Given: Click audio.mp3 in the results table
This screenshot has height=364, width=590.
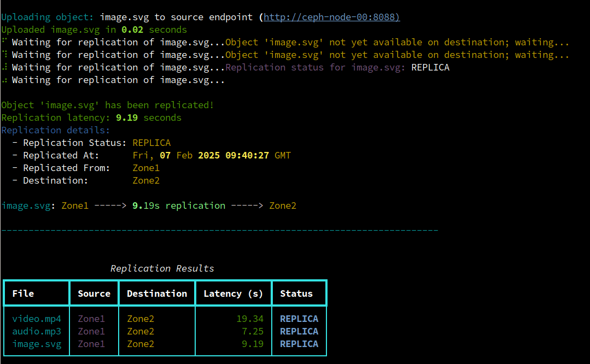Looking at the screenshot, I should pos(37,331).
